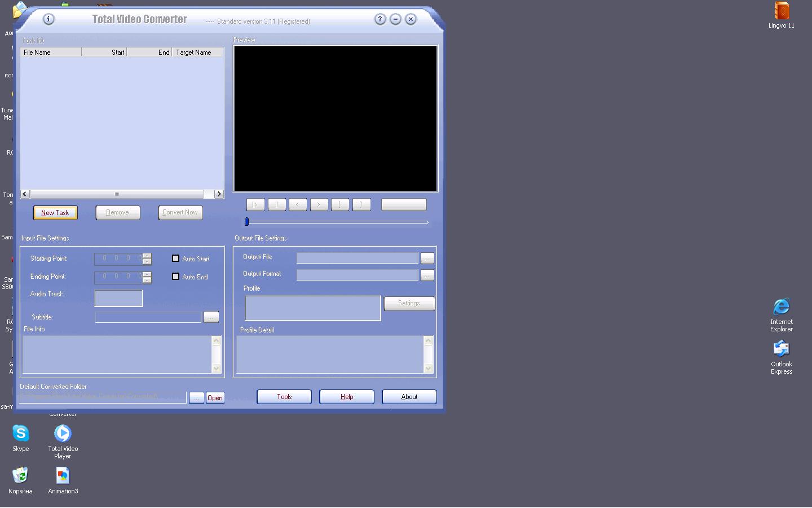The height and width of the screenshot is (508, 812).
Task: Open Skype desktop icon
Action: tap(21, 439)
